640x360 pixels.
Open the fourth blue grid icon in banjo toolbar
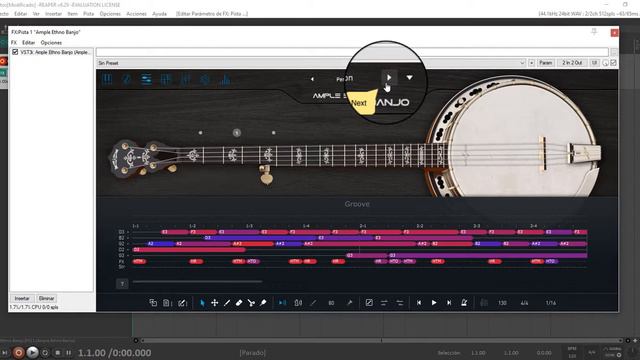click(166, 79)
